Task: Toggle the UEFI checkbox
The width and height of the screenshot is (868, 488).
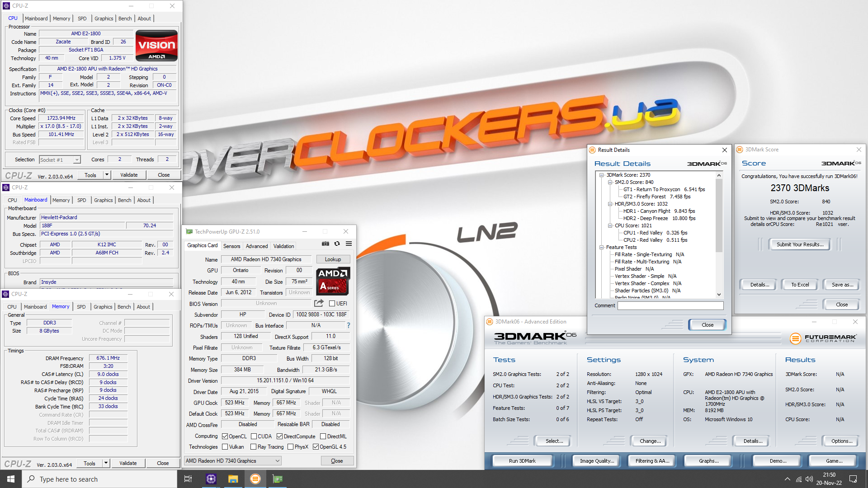Action: [332, 303]
